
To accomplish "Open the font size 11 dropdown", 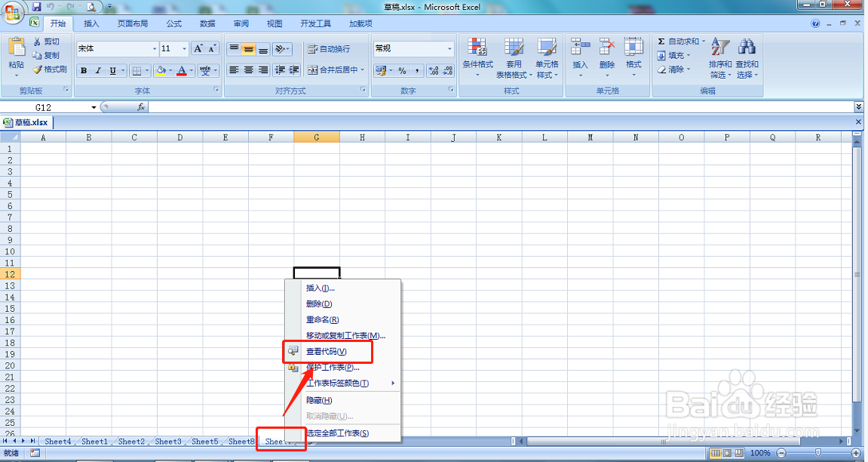I will [x=184, y=49].
